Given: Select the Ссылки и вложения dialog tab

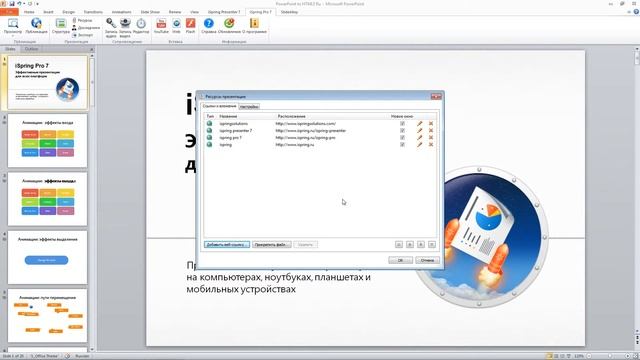Looking at the screenshot, I should pyautogui.click(x=220, y=106).
